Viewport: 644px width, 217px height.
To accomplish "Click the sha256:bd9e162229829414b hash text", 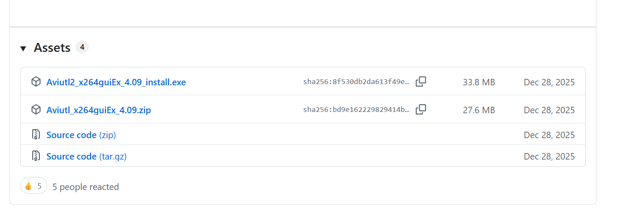I will [x=356, y=110].
